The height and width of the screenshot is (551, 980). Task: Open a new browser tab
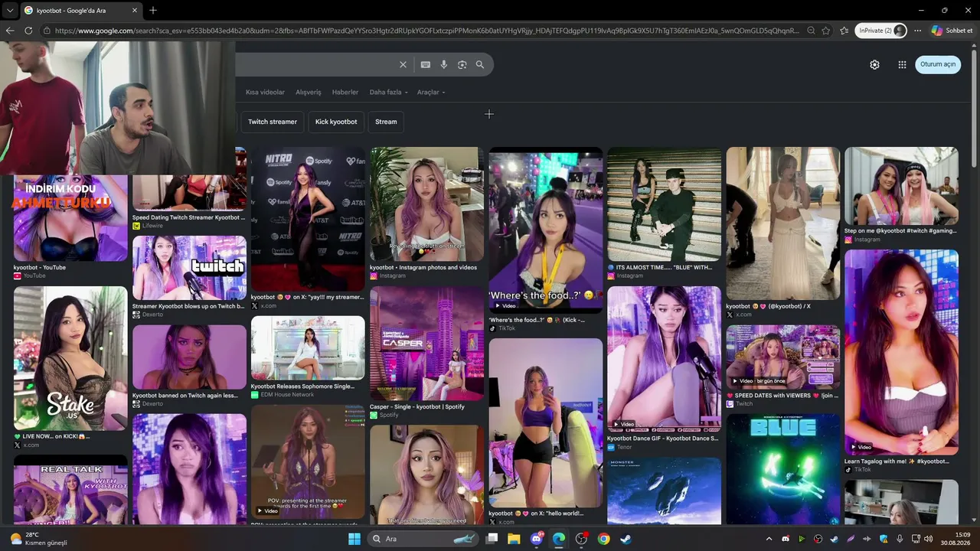[153, 10]
